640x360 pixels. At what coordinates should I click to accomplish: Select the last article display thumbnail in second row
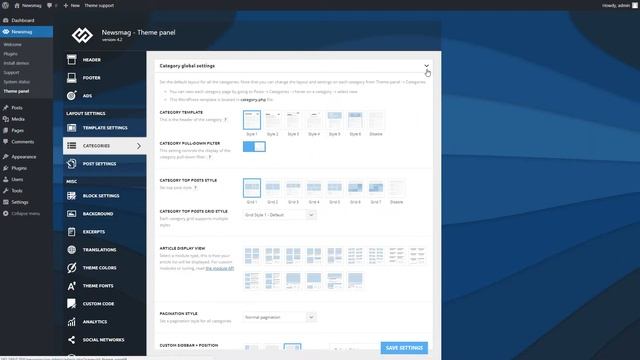(355, 281)
